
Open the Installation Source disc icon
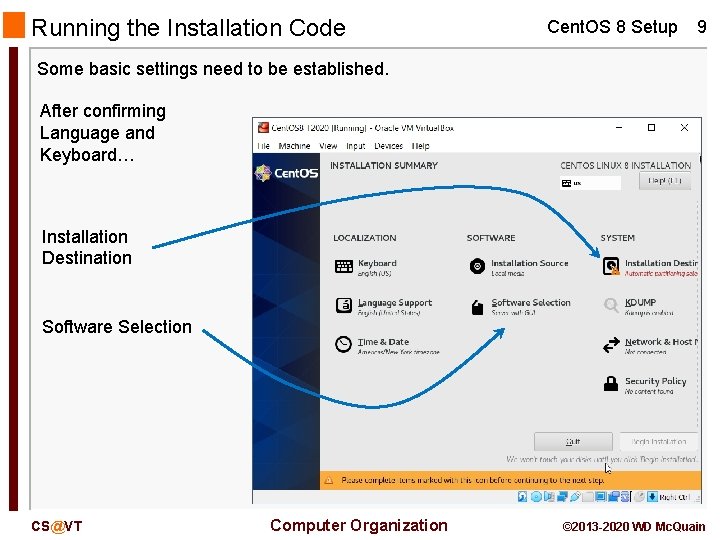(x=477, y=266)
